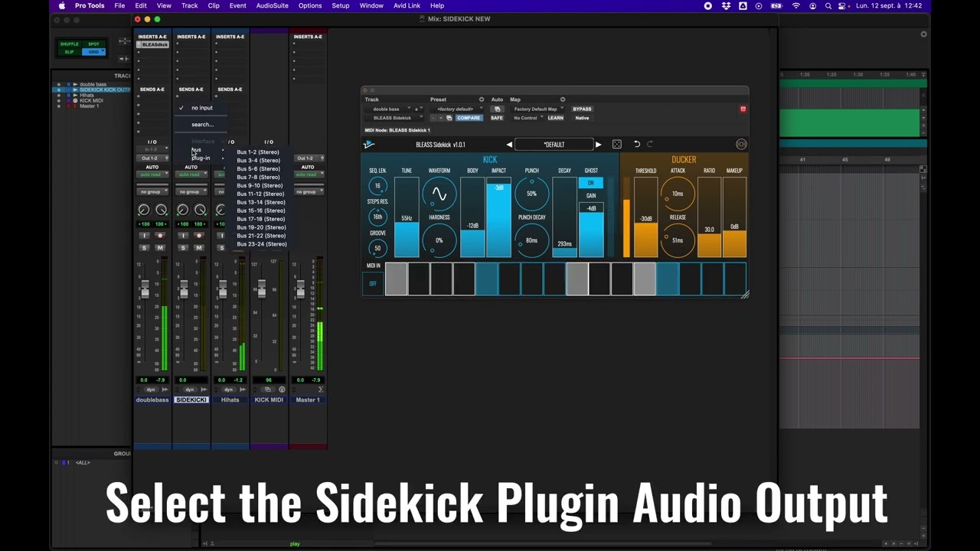Screen dimensions: 980x551
Task: Click the Release 51ms knob
Action: (x=678, y=240)
